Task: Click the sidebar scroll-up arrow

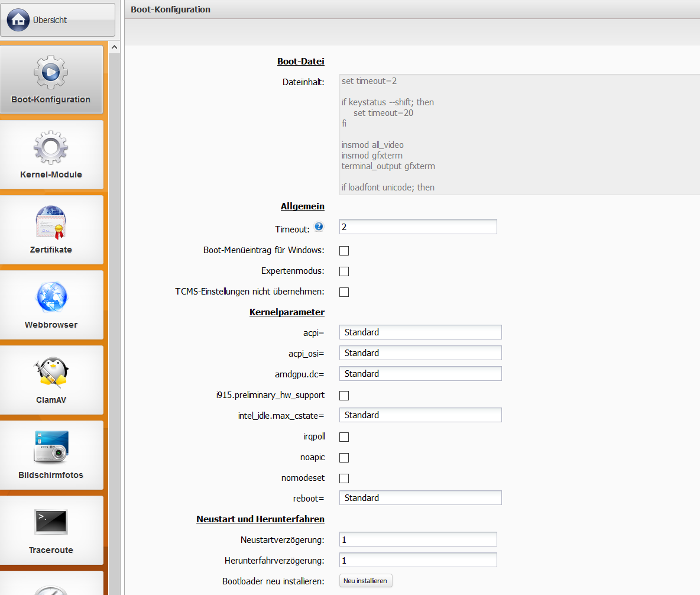Action: coord(114,47)
